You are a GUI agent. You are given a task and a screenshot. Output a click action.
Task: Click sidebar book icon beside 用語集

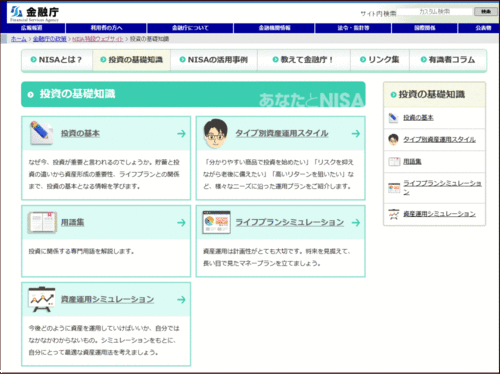(394, 162)
